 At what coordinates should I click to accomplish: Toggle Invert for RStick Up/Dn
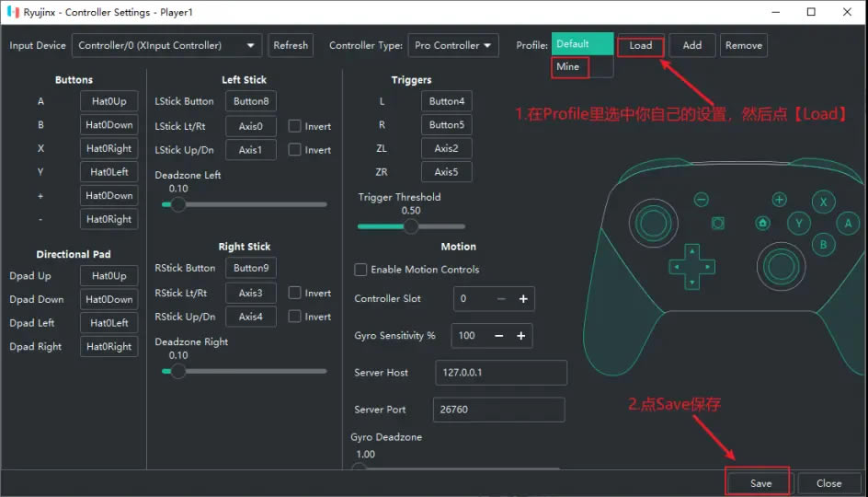click(x=294, y=317)
